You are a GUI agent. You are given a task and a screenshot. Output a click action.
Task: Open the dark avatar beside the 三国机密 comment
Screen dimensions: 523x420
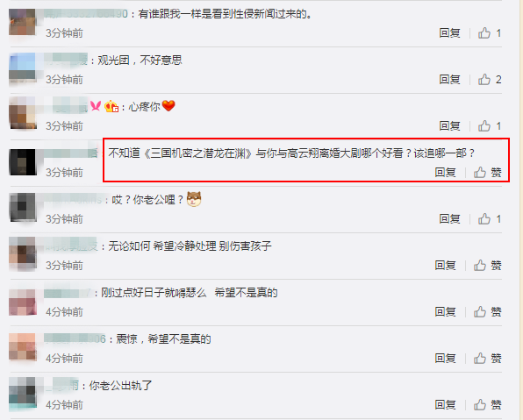coord(23,162)
